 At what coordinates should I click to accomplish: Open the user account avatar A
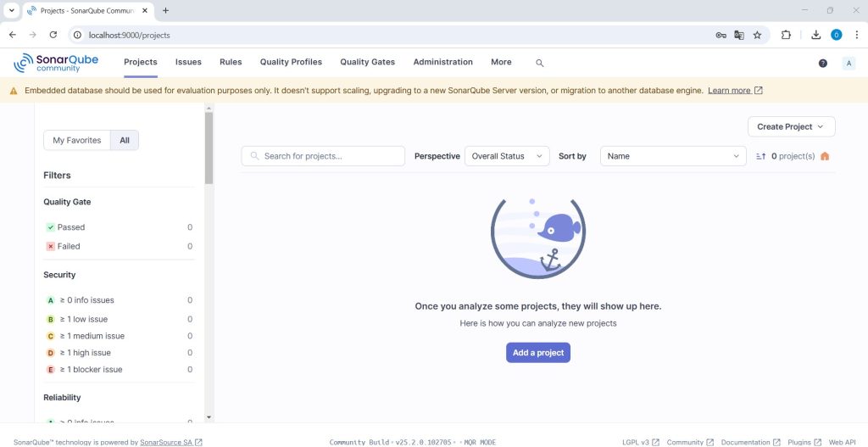pyautogui.click(x=849, y=63)
